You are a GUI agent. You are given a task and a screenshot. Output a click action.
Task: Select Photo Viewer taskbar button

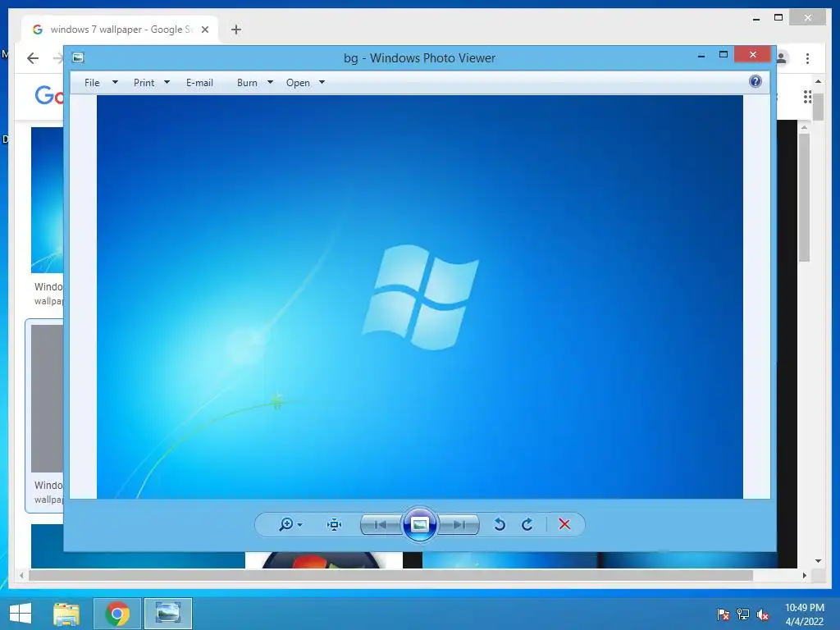pos(167,614)
